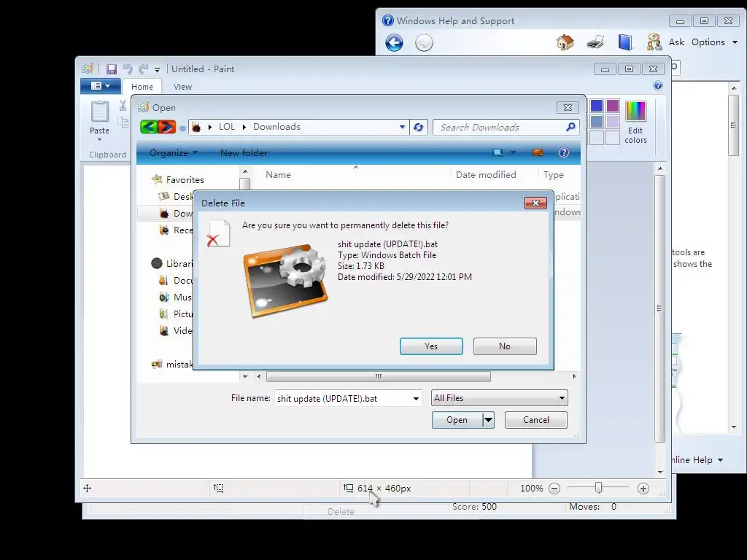Click the Redo icon in the Paint title bar

point(144,69)
